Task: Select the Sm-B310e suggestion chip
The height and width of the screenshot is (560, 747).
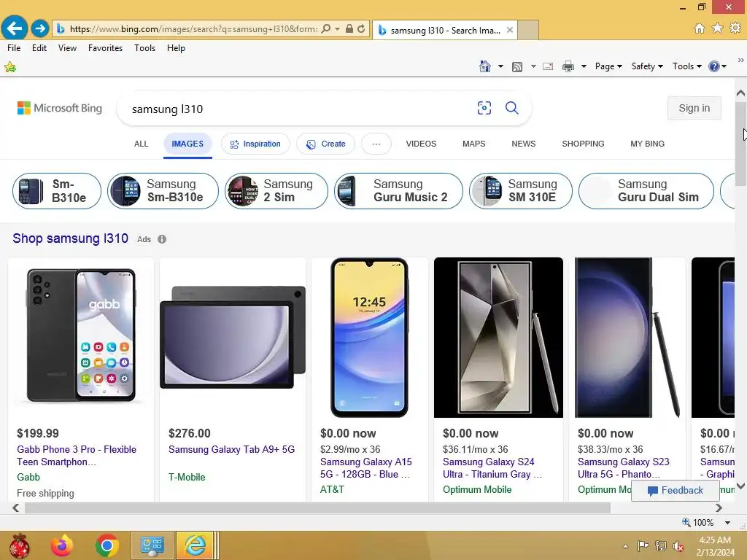Action: click(57, 191)
